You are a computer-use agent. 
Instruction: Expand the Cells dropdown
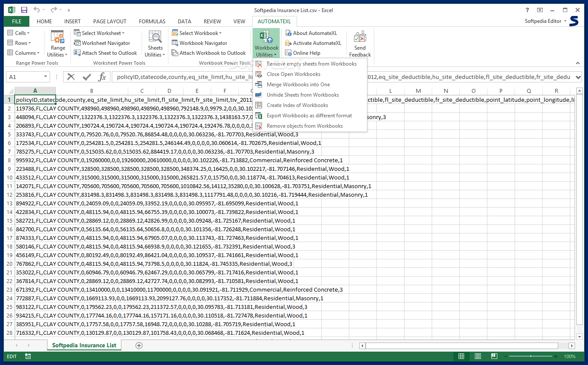pyautogui.click(x=19, y=33)
